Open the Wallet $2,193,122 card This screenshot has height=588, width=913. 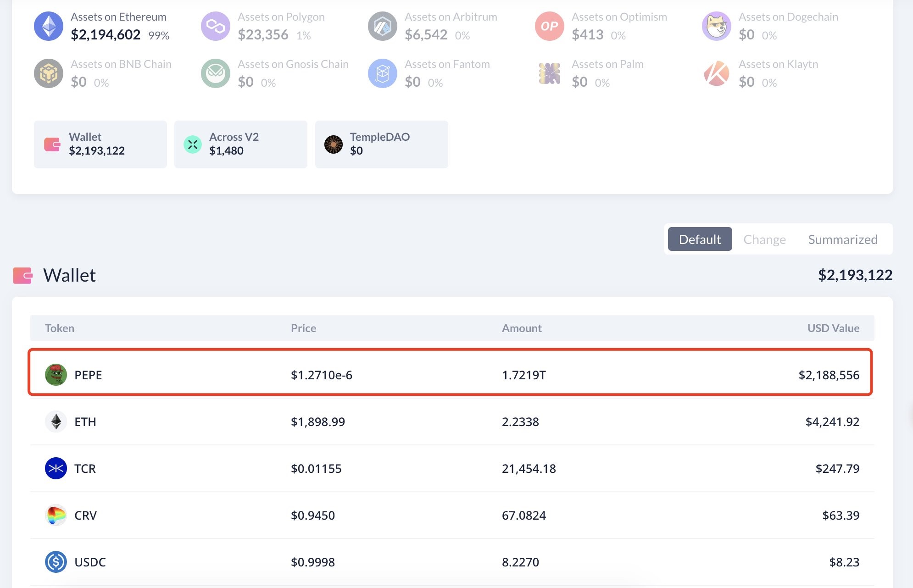pos(100,144)
